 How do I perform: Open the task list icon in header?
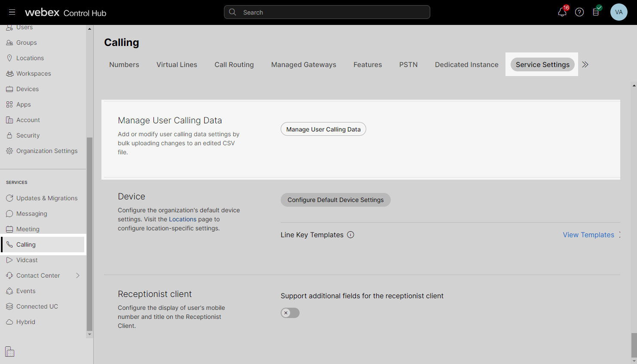(596, 12)
